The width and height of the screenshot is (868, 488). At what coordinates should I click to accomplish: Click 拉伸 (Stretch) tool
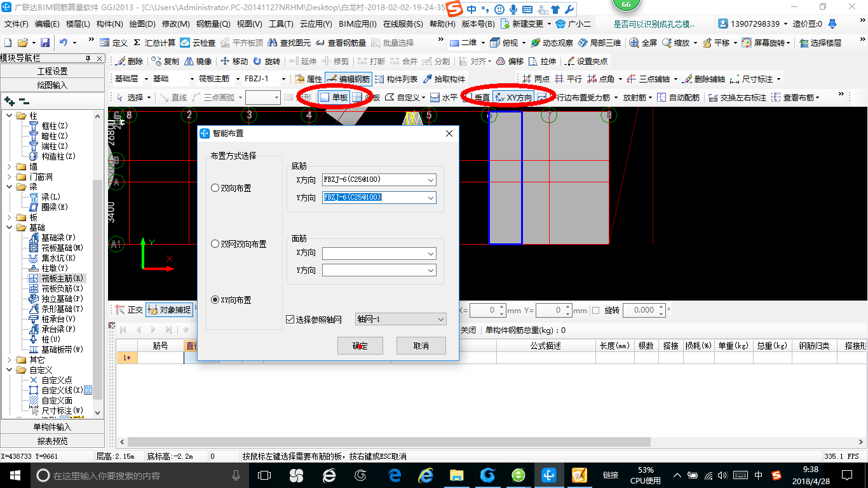coord(542,61)
